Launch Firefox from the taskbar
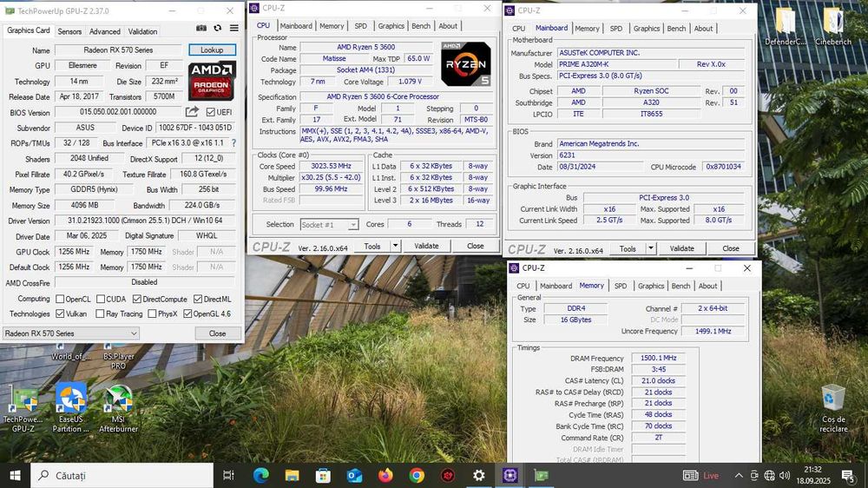 [385, 475]
